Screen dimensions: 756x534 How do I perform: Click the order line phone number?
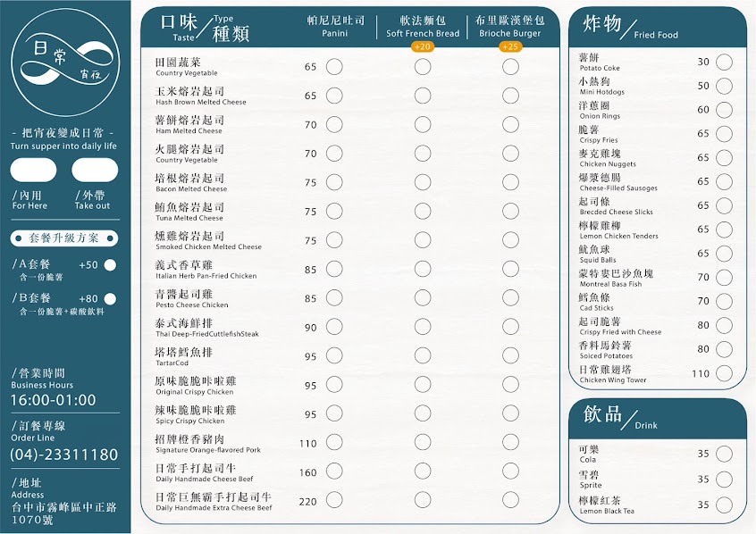(64, 455)
